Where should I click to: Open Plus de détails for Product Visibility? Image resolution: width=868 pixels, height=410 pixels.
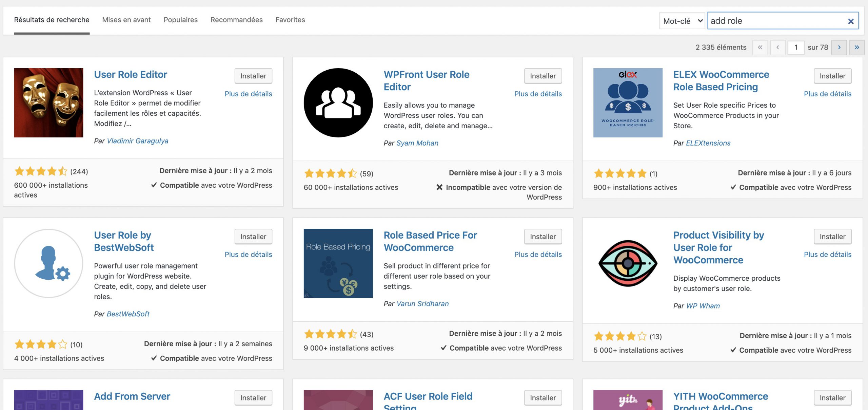coord(827,254)
